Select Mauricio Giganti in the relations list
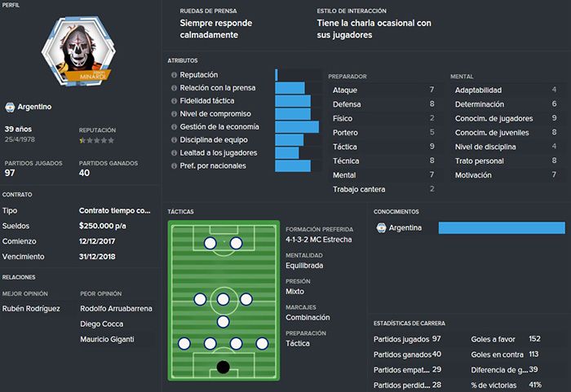The width and height of the screenshot is (571, 392). click(x=107, y=339)
